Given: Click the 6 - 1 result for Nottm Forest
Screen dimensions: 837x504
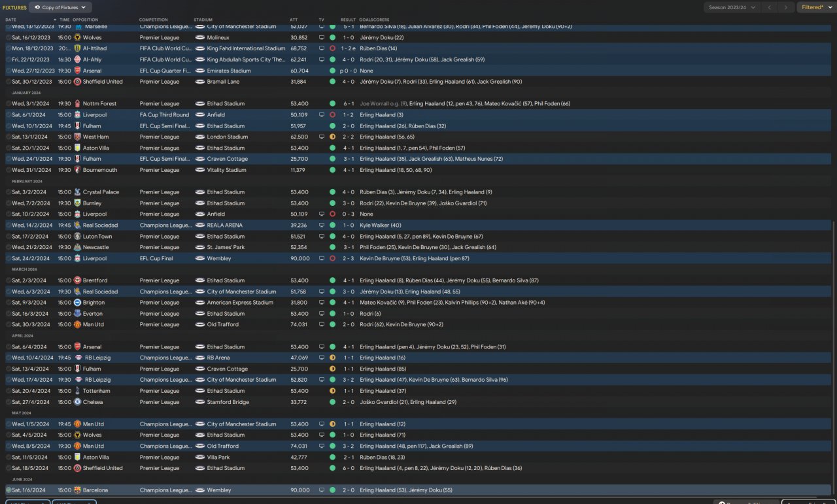Looking at the screenshot, I should pos(349,104).
